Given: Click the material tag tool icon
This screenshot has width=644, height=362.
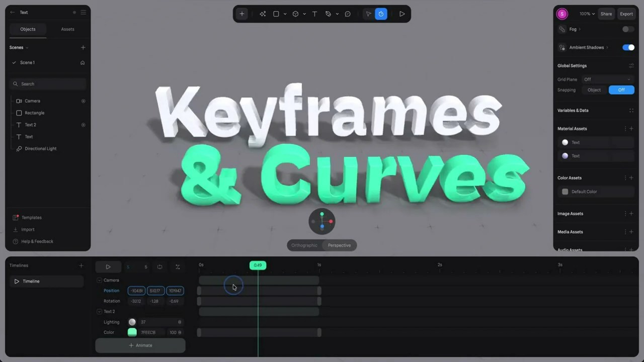Looking at the screenshot, I should pyautogui.click(x=328, y=14).
